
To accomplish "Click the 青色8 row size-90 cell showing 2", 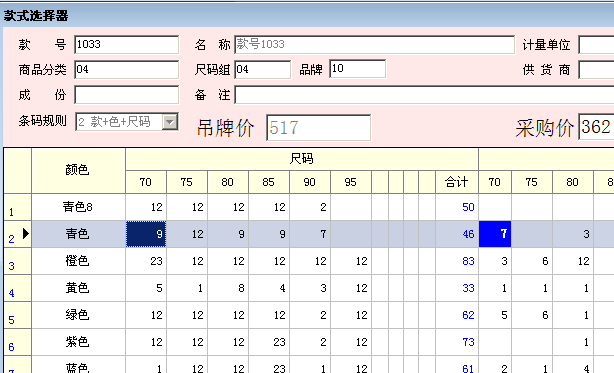I will (x=310, y=207).
